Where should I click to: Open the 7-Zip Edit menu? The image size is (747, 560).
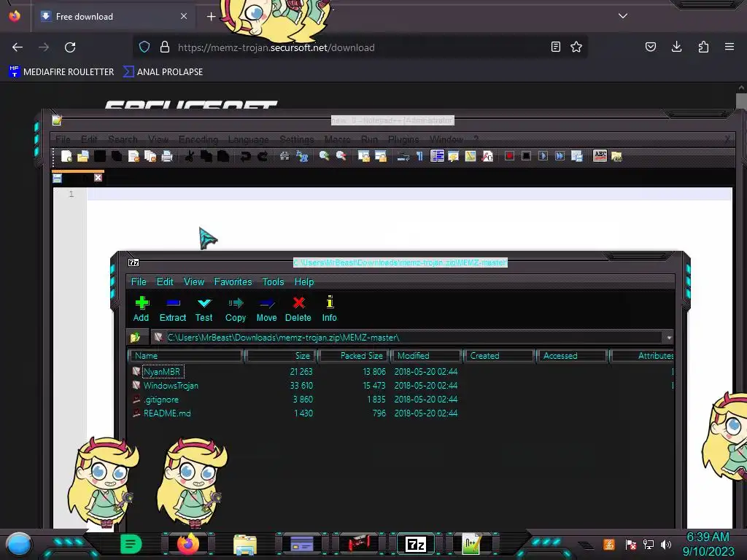(165, 282)
